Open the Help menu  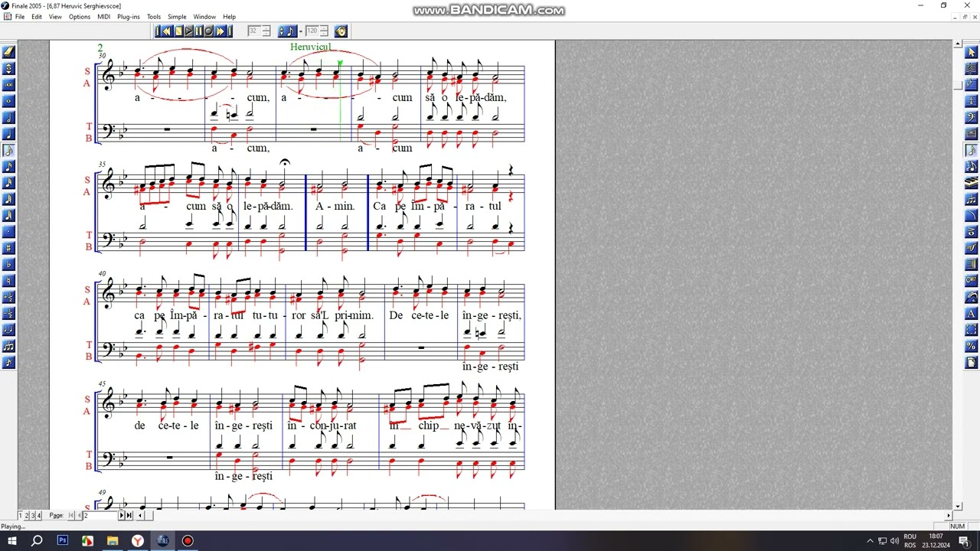click(230, 17)
